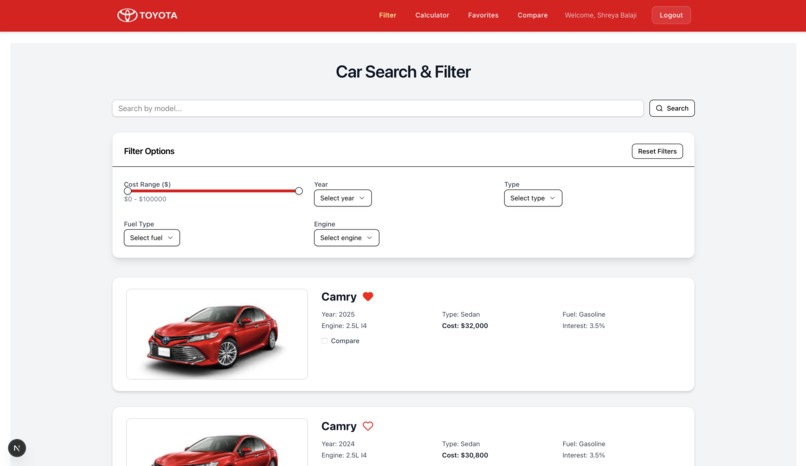Click the Search by model input field
This screenshot has height=466, width=806.
pyautogui.click(x=378, y=108)
